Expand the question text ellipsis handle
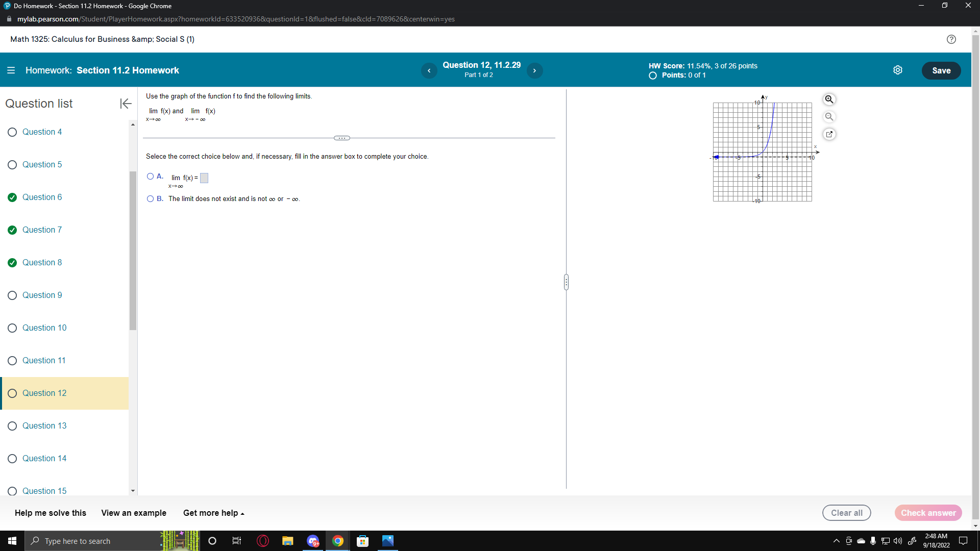980x551 pixels. tap(341, 138)
